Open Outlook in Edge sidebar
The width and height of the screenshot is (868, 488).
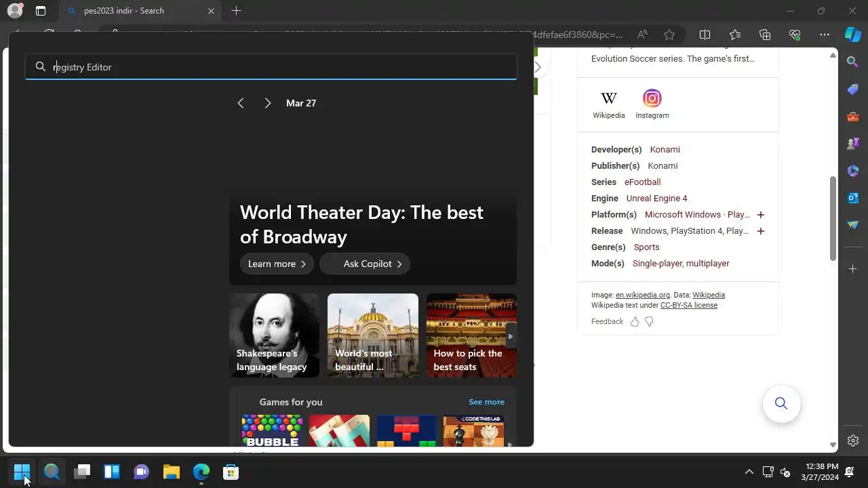point(853,198)
